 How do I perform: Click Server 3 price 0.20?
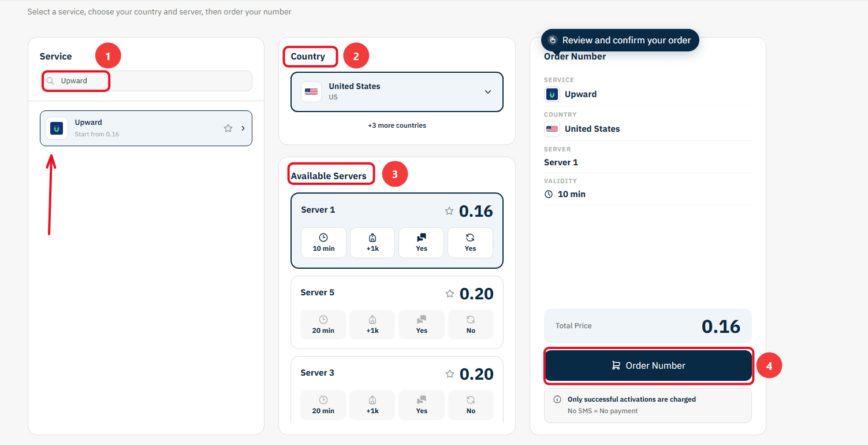tap(476, 374)
